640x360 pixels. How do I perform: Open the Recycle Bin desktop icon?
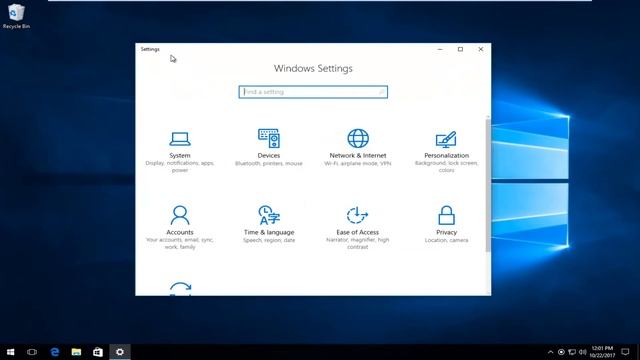coord(16,16)
